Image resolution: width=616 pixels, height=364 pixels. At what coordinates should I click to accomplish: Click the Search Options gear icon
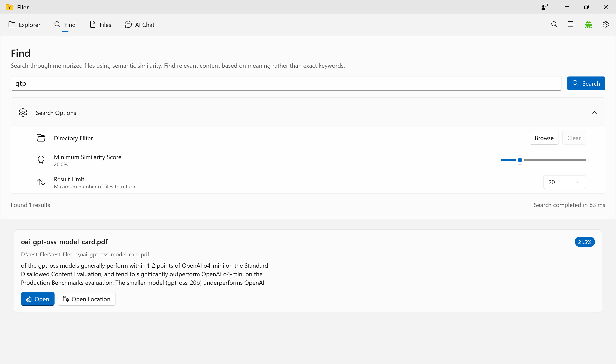23,112
